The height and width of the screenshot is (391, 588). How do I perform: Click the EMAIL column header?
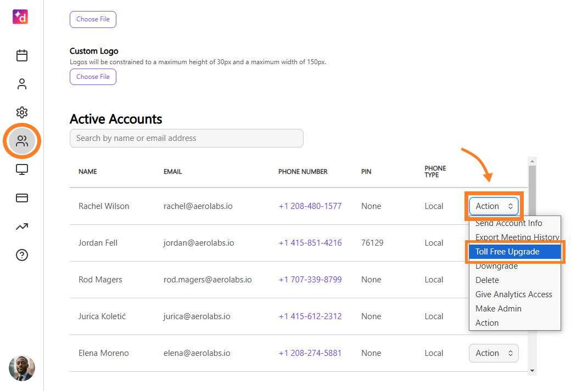(x=172, y=172)
